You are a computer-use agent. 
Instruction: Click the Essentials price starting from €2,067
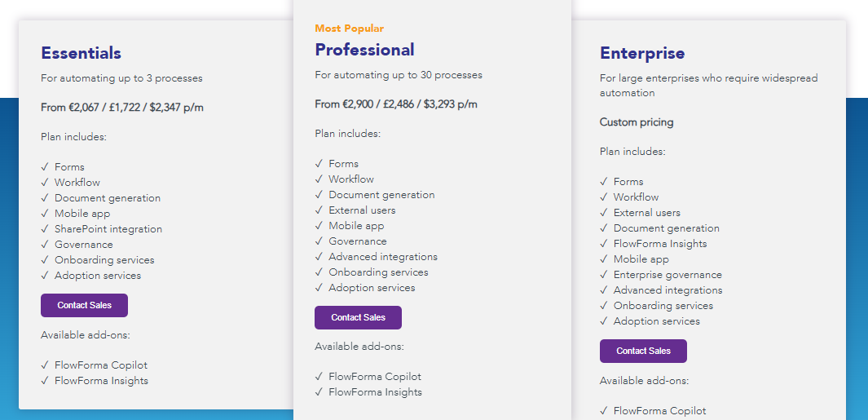coord(122,108)
